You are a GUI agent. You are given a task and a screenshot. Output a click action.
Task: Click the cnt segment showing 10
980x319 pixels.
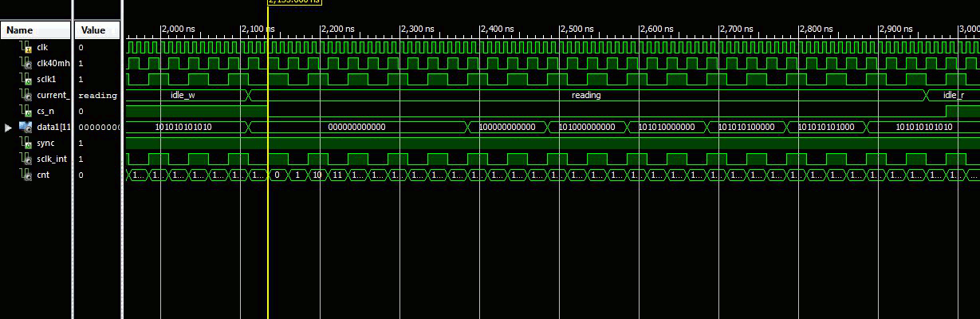[x=317, y=175]
